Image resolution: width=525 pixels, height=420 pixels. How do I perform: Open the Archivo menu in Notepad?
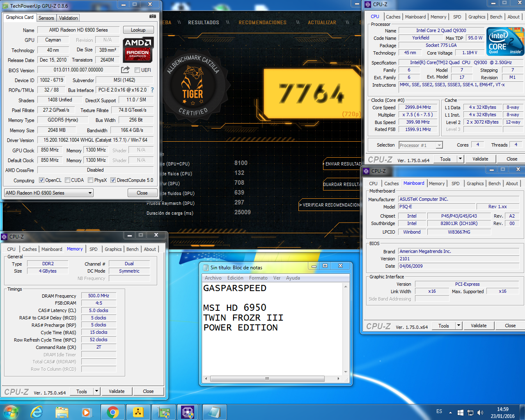(x=213, y=278)
